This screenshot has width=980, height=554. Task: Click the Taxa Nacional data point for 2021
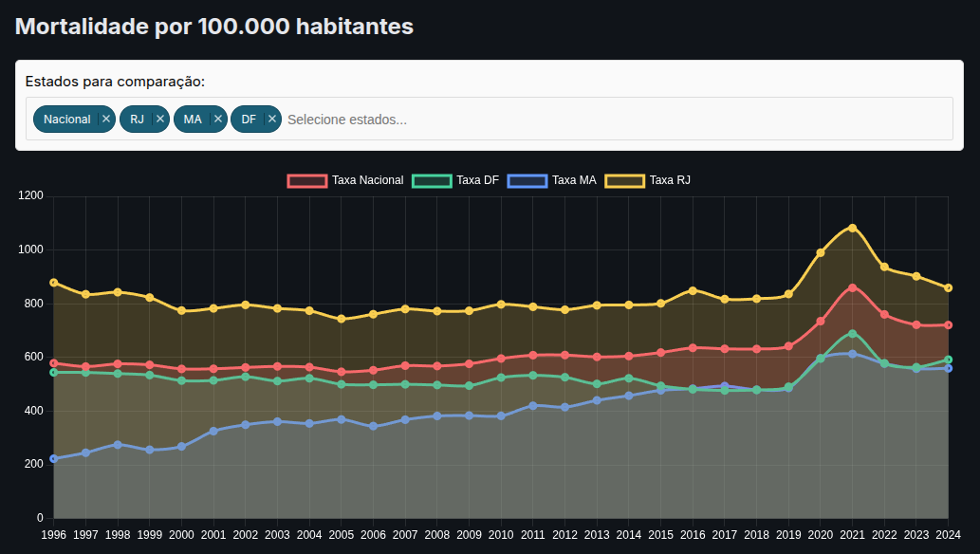852,287
